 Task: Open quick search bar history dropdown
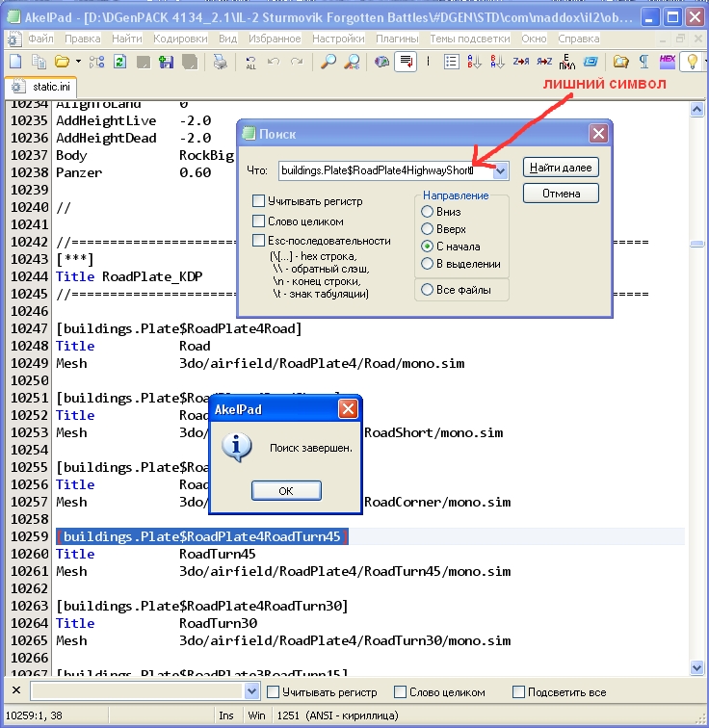pyautogui.click(x=251, y=691)
